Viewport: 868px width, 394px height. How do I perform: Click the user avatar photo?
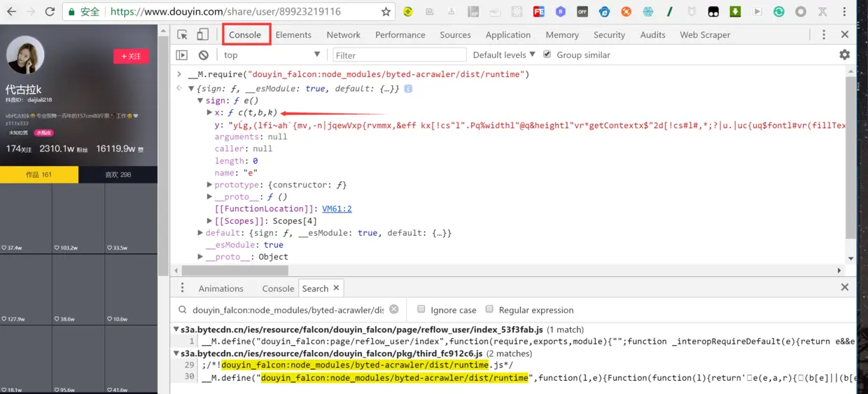click(25, 55)
